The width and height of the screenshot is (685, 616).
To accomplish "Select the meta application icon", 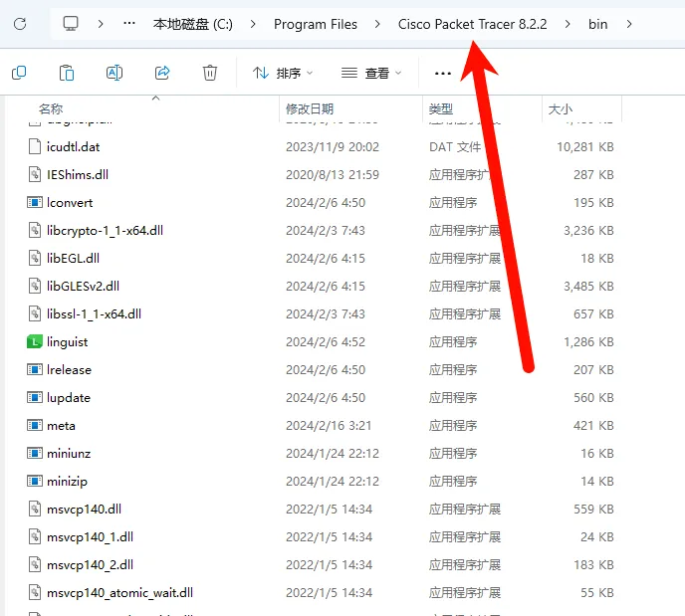I will [x=35, y=425].
